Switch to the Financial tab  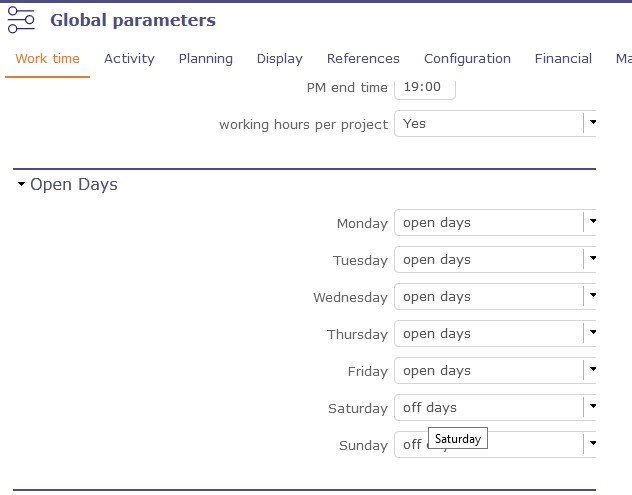click(x=563, y=59)
